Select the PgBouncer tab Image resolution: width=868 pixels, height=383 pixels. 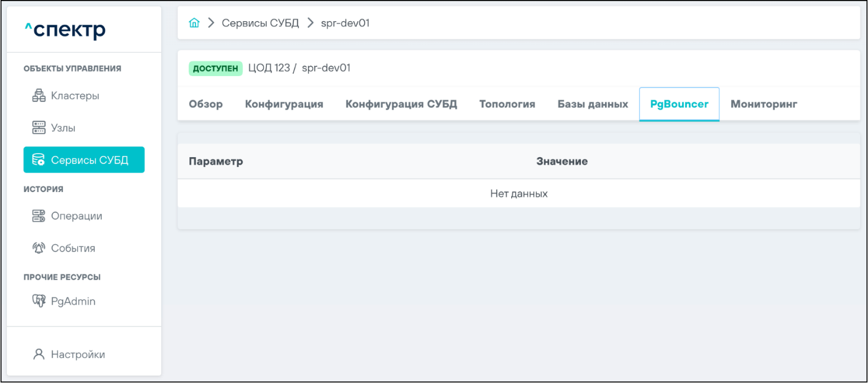679,104
